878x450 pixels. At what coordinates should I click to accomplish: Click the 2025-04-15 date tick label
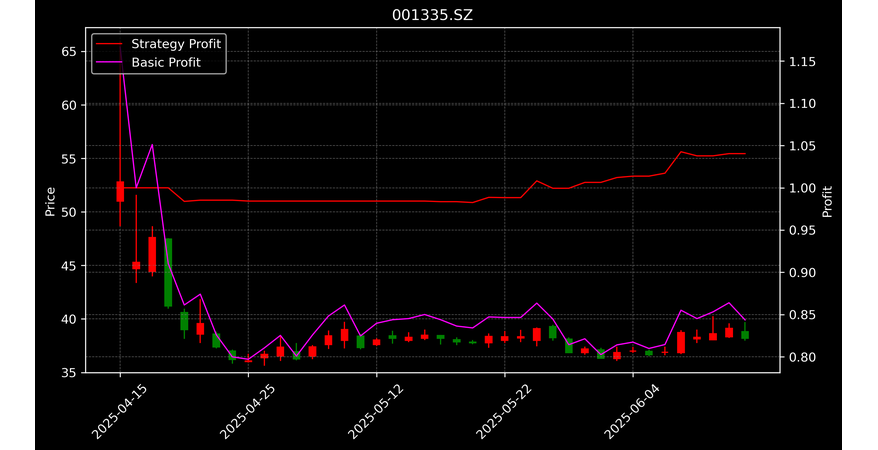click(x=119, y=412)
